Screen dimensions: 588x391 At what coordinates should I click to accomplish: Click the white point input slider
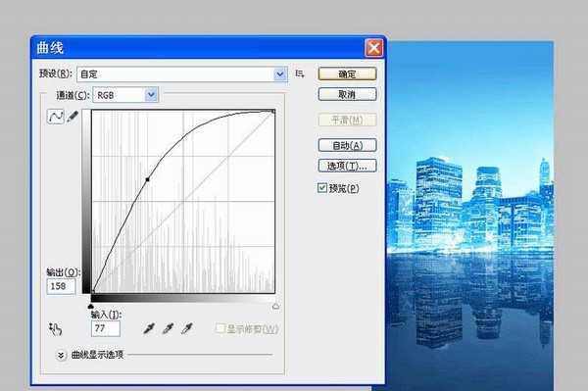click(275, 307)
